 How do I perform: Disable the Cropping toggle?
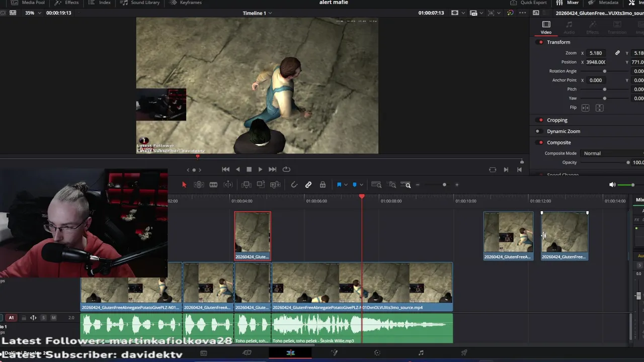(x=541, y=120)
